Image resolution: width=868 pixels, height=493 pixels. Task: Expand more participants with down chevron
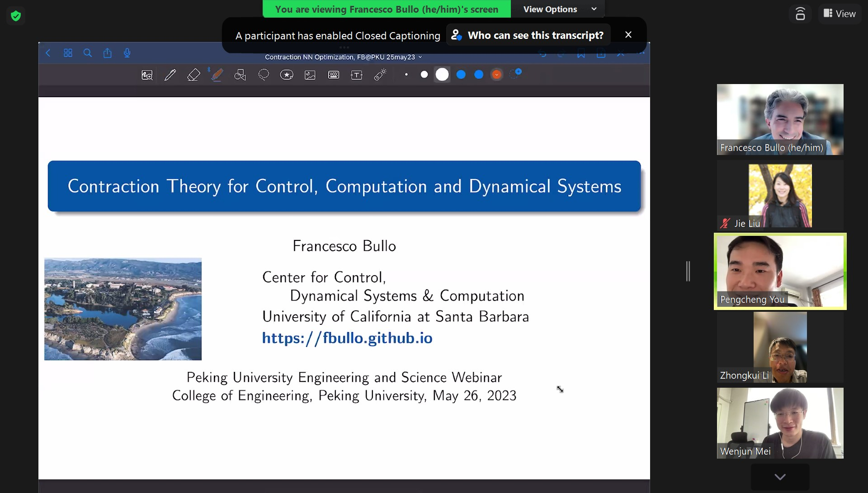(x=780, y=477)
